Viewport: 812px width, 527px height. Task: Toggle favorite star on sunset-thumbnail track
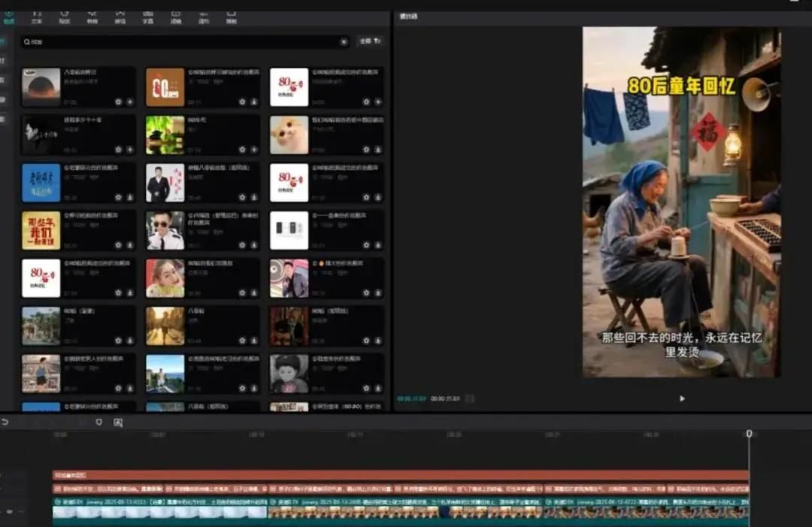coord(118,101)
